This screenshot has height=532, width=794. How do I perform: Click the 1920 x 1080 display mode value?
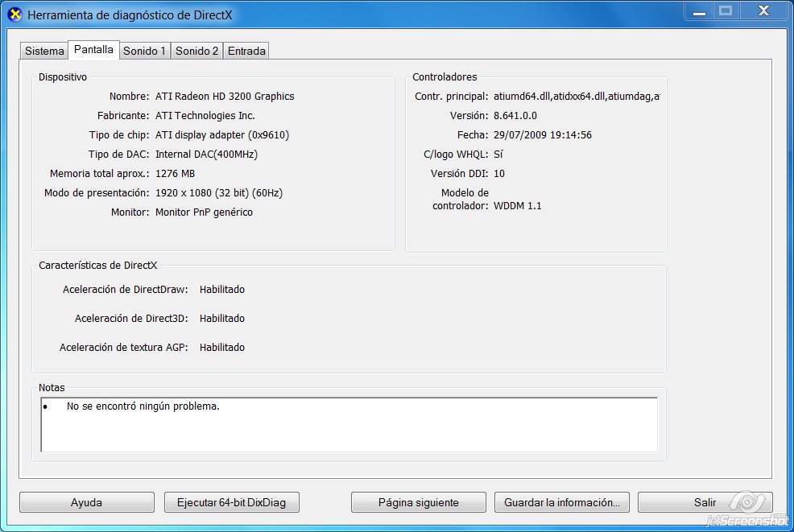218,192
